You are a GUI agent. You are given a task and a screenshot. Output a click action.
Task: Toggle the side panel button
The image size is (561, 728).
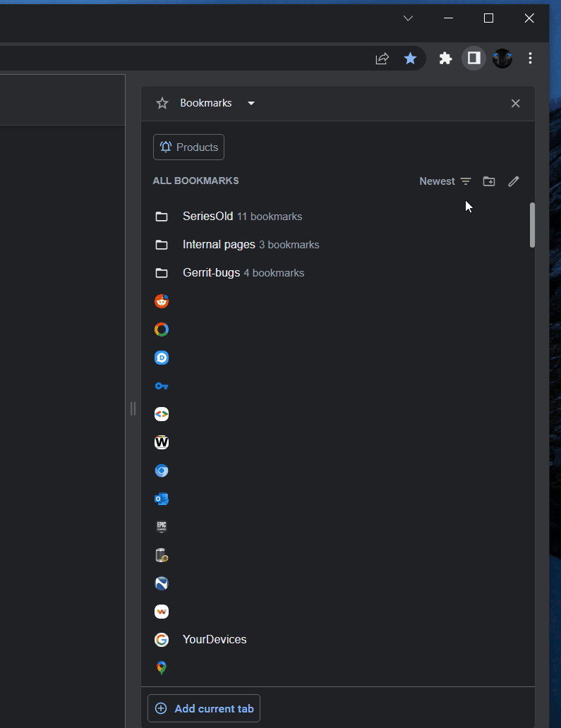(x=473, y=58)
